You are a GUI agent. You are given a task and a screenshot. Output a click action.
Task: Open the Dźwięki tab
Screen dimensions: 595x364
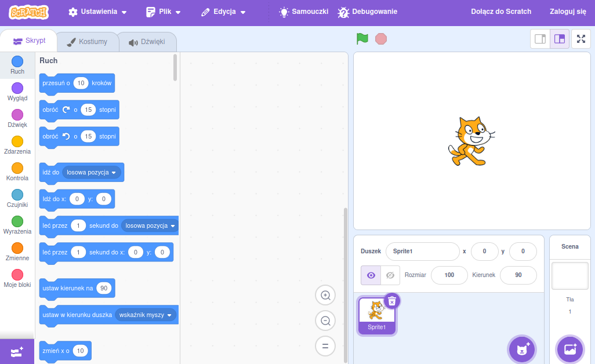click(147, 42)
